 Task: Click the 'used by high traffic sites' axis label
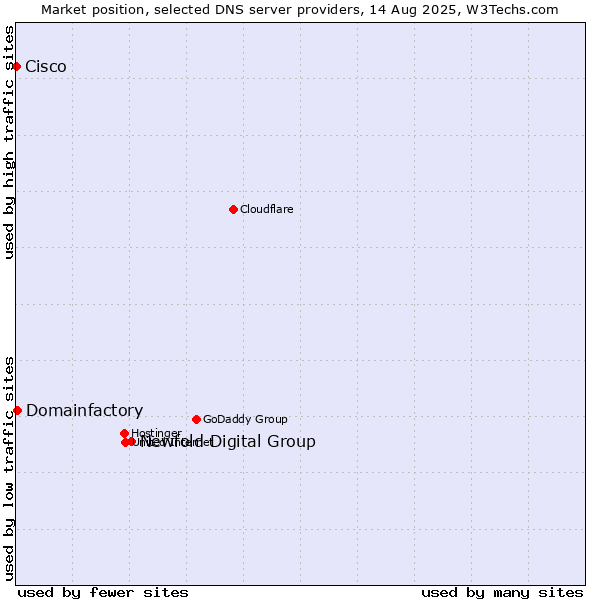point(9,142)
